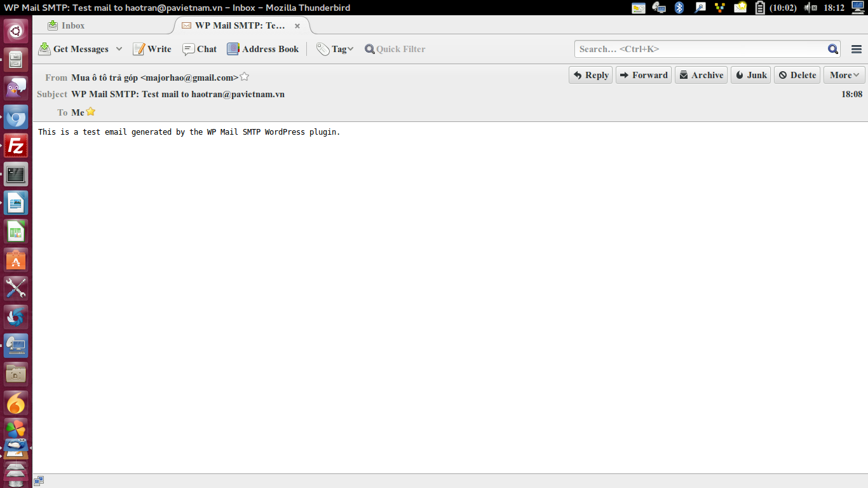Screen dimensions: 868x488
Task: Close the WP Mail SMTP tab
Action: click(x=297, y=26)
